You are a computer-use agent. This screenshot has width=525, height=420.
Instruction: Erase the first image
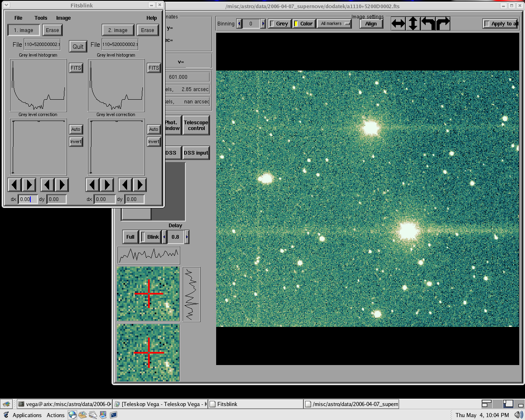[52, 30]
